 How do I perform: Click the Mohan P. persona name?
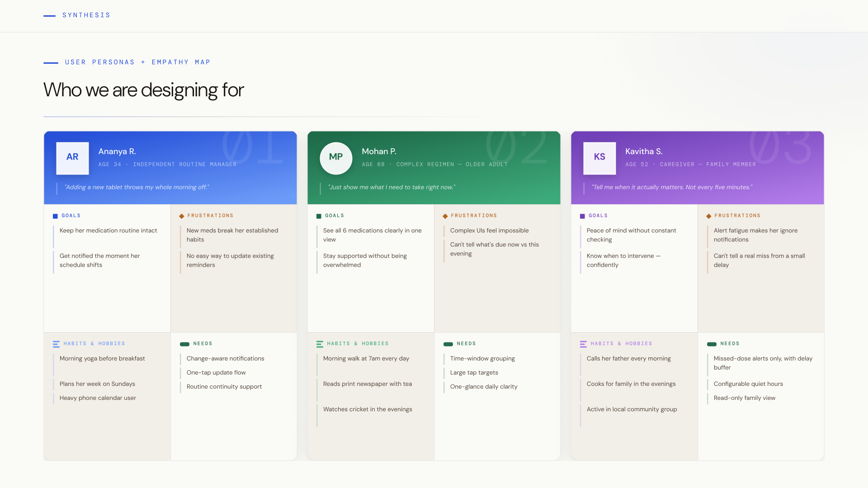point(379,151)
